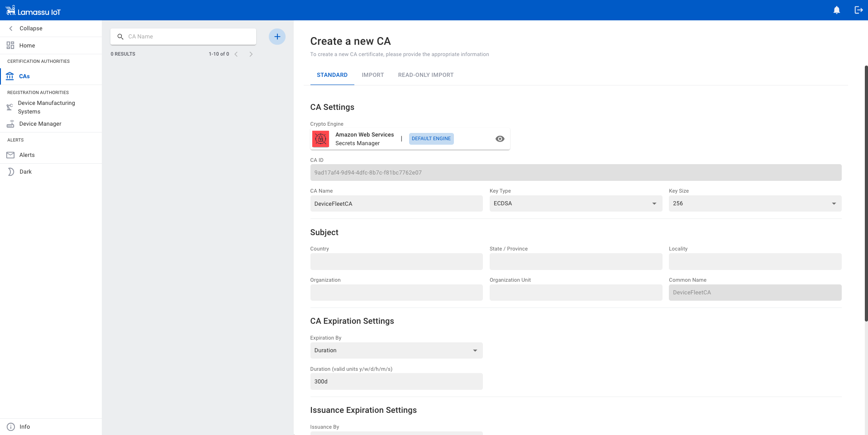Click the page vertical scrollbar
The height and width of the screenshot is (435, 868).
pyautogui.click(x=866, y=194)
